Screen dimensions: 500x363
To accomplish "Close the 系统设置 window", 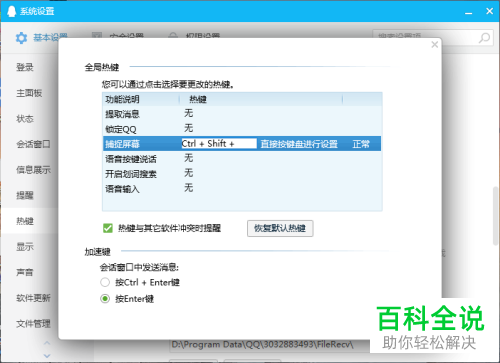I will 489,11.
